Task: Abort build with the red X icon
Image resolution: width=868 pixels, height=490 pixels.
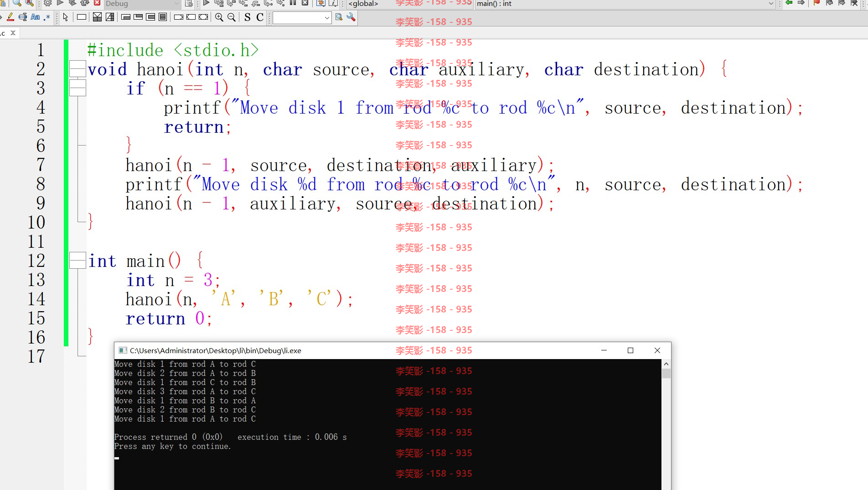Action: [x=97, y=3]
